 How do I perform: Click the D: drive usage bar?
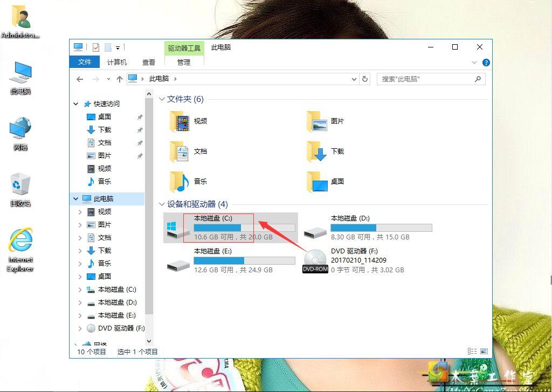381,228
